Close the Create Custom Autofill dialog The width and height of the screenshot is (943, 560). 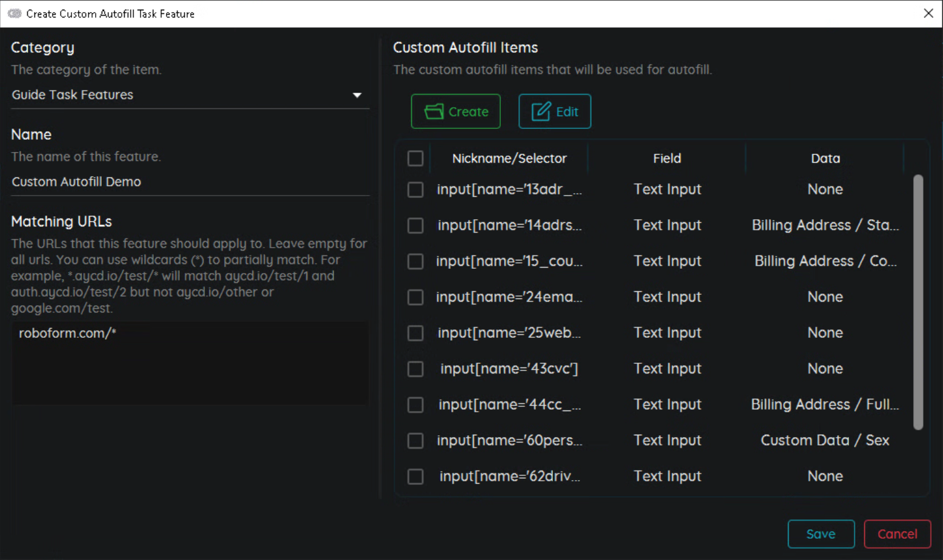coord(928,13)
